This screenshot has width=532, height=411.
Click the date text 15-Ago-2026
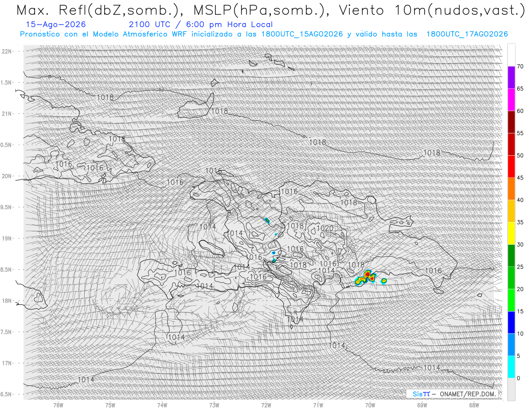coord(56,24)
